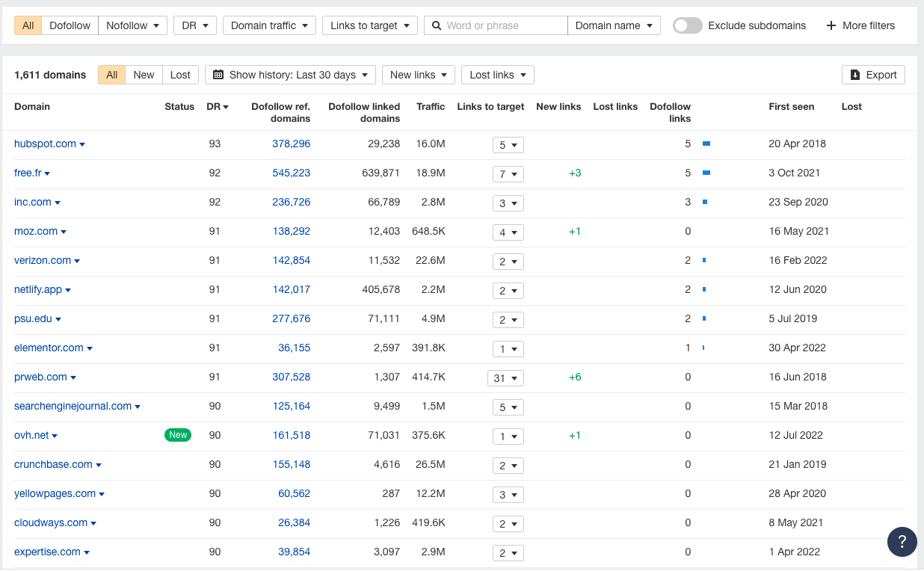Click 307,528 ref. domains for prweb.com
Screen dimensions: 924x571
[291, 377]
